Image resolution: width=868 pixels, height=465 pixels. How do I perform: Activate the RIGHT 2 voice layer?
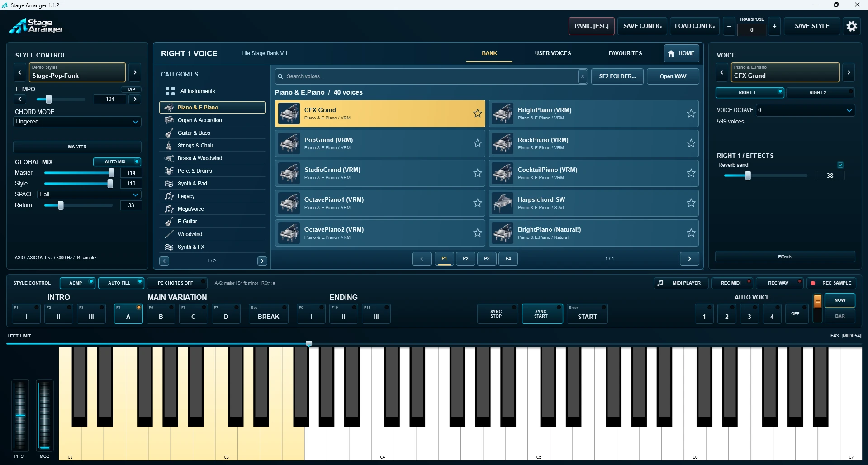(x=821, y=93)
